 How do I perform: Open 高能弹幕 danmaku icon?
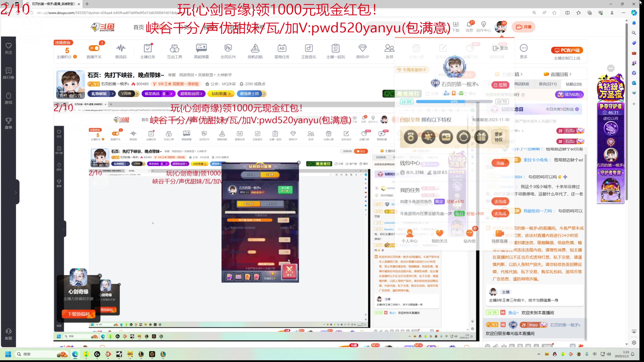[201, 51]
